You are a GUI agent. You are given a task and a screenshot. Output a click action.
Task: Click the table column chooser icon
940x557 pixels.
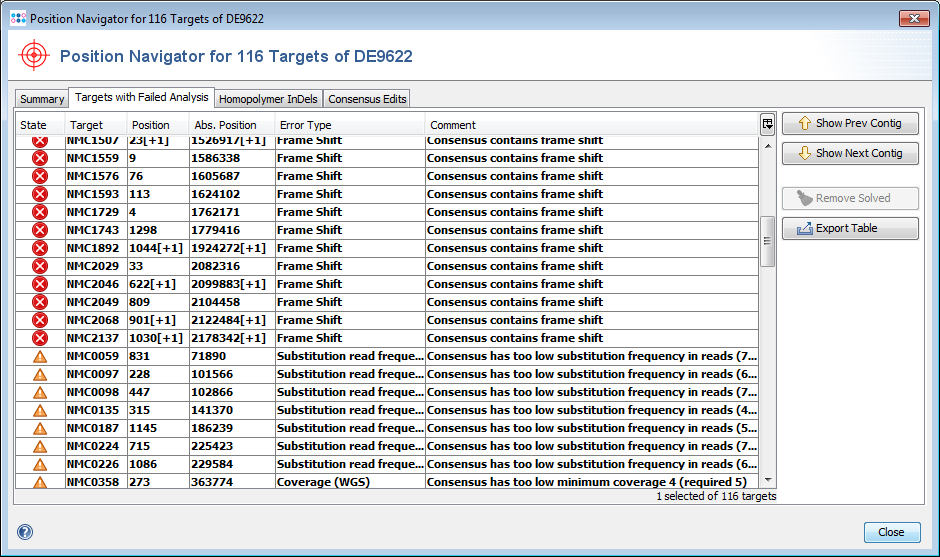click(767, 124)
